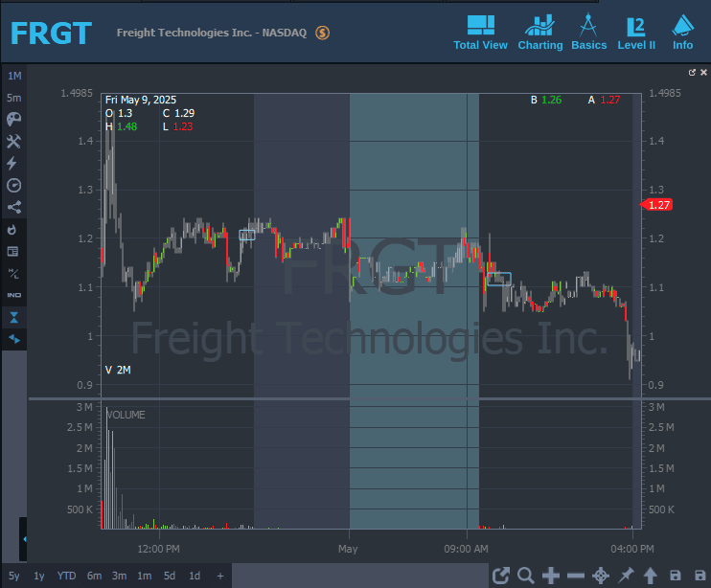
Task: Open the Basics view
Action: 588,33
